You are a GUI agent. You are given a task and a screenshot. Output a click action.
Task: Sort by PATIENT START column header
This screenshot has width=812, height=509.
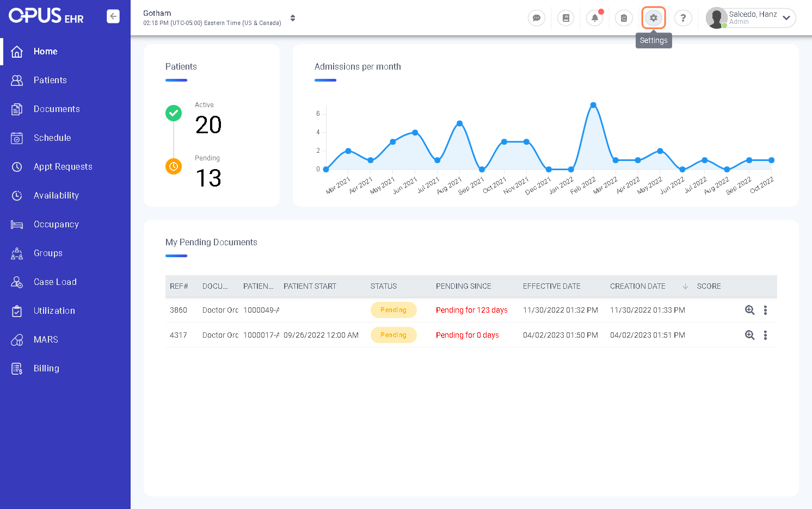[310, 286]
